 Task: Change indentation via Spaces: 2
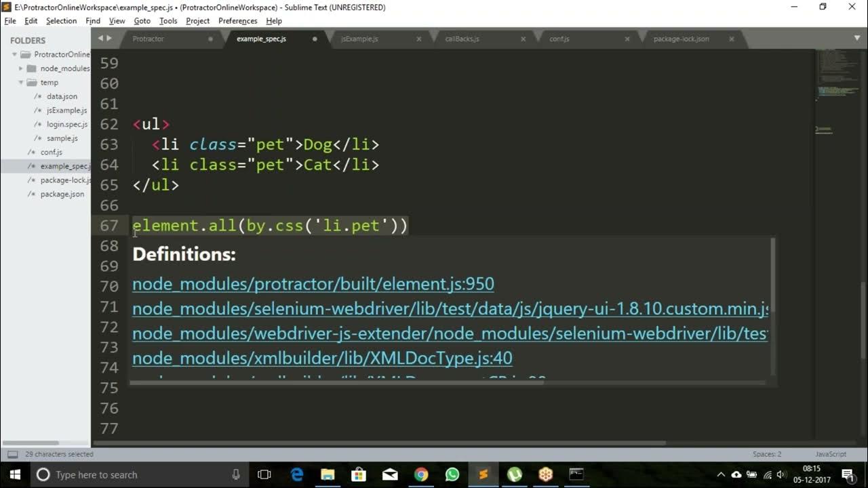point(767,454)
